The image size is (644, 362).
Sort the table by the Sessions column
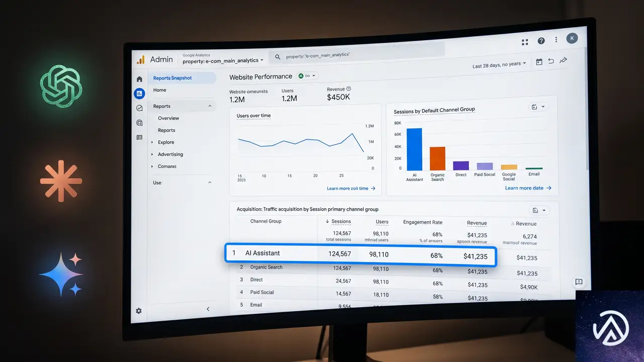click(x=338, y=221)
